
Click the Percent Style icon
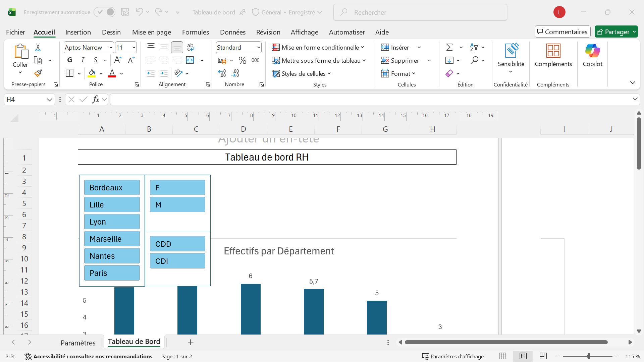(x=242, y=60)
